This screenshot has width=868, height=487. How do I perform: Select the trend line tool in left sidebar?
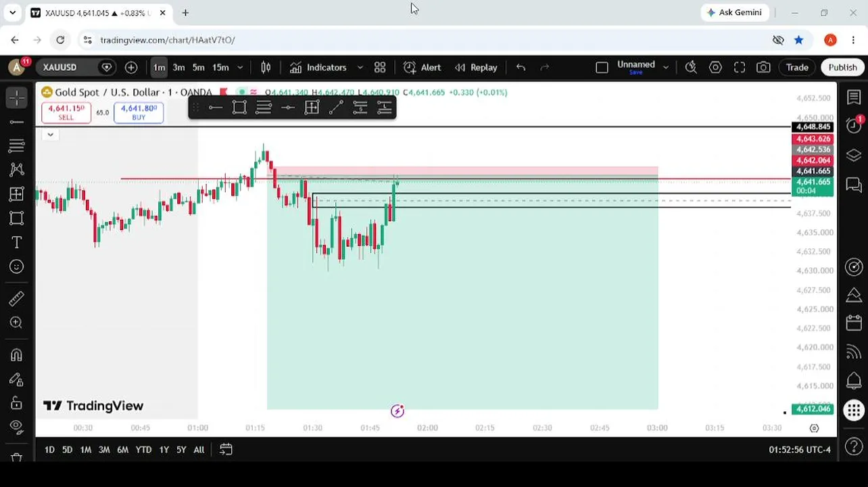[x=17, y=122]
